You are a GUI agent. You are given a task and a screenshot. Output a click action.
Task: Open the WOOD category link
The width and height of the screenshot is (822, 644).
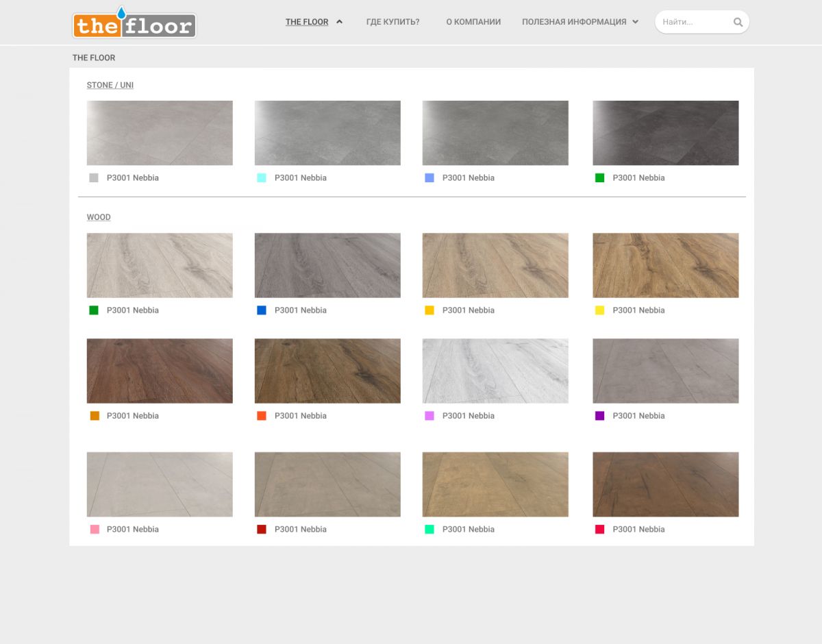[99, 217]
